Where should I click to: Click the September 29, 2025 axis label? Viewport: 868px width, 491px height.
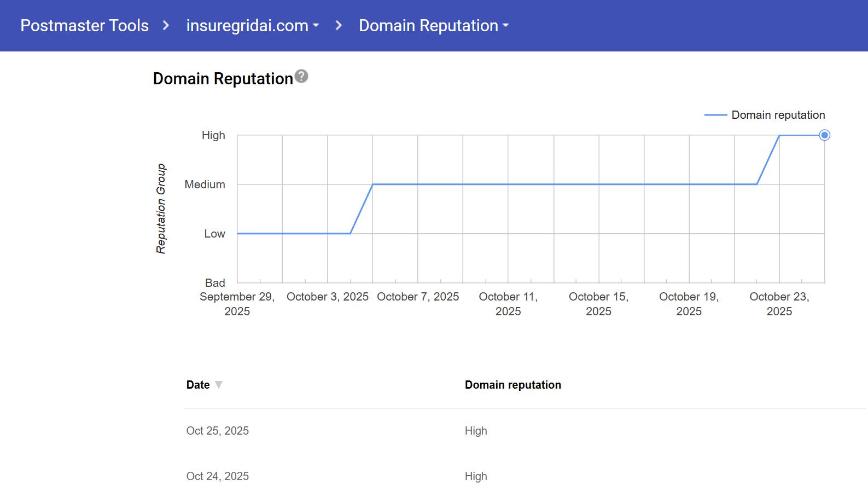pos(237,304)
